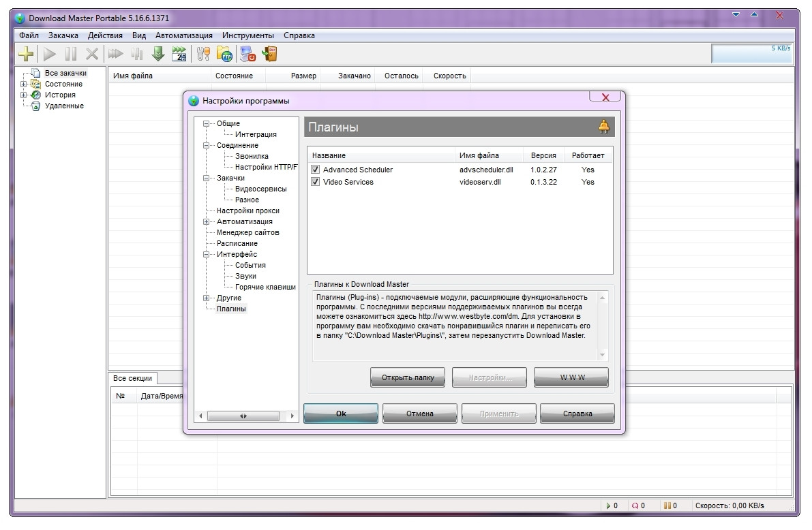The image size is (812, 530).
Task: Click the simultaneous downloads counter icon
Action: [x=179, y=54]
